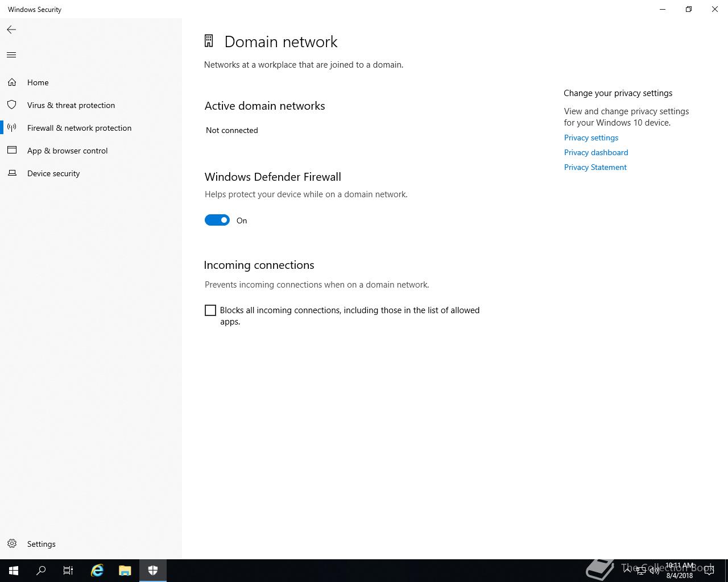This screenshot has height=582, width=728.
Task: Click the Settings gear icon
Action: [12, 544]
